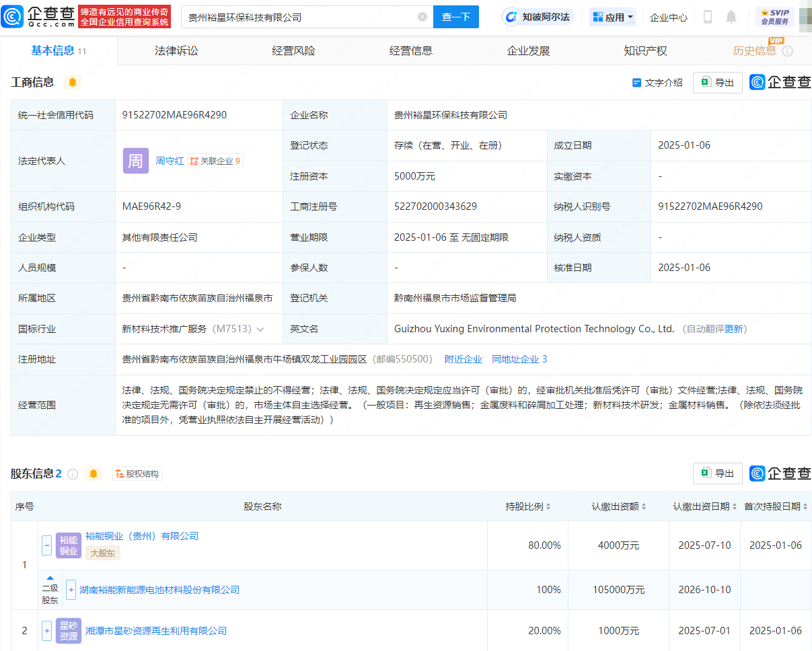Click the info icon beside 股东信息
This screenshot has width=812, height=651.
pyautogui.click(x=73, y=473)
